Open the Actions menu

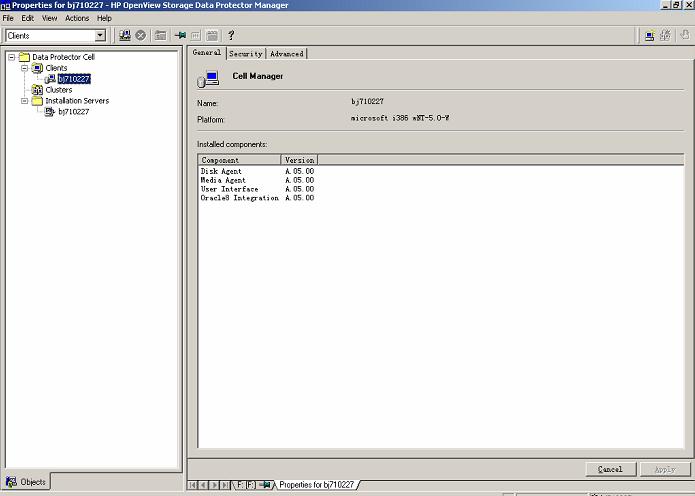pos(77,18)
